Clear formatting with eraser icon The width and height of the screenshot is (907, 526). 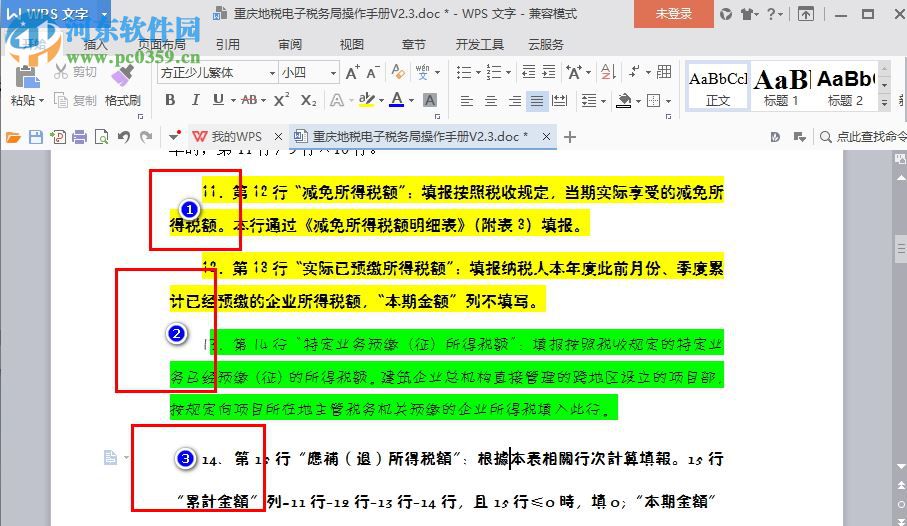(398, 72)
